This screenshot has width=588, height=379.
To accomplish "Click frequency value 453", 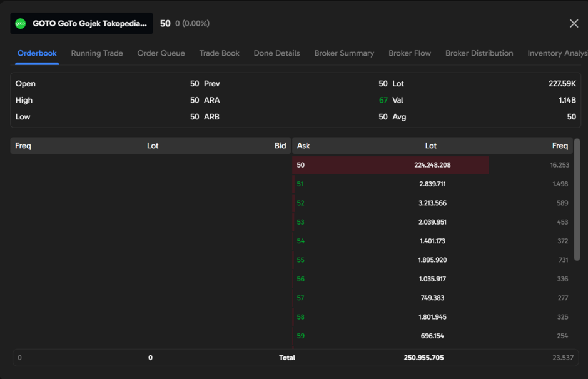I will coord(562,222).
